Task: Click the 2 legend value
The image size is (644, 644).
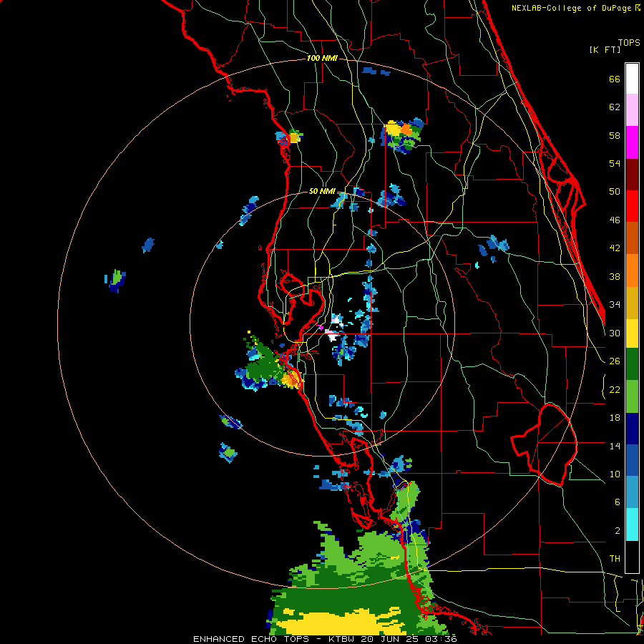Action: [617, 531]
